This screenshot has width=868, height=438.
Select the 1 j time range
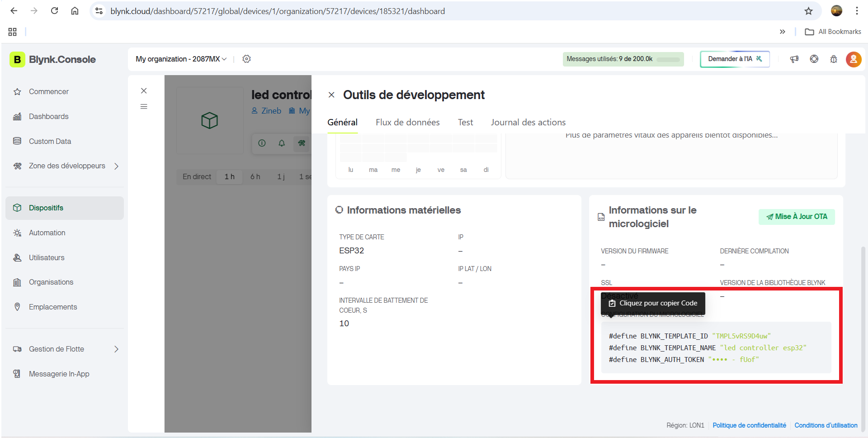click(x=281, y=176)
